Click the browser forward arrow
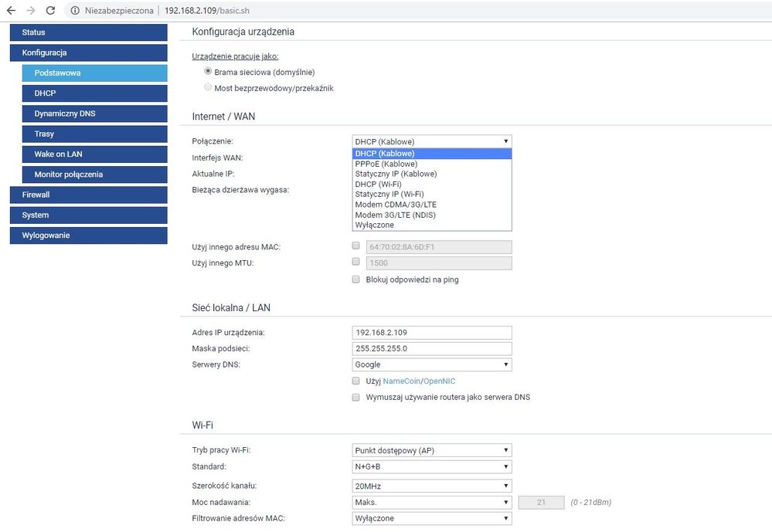Image resolution: width=772 pixels, height=532 pixels. click(x=30, y=11)
